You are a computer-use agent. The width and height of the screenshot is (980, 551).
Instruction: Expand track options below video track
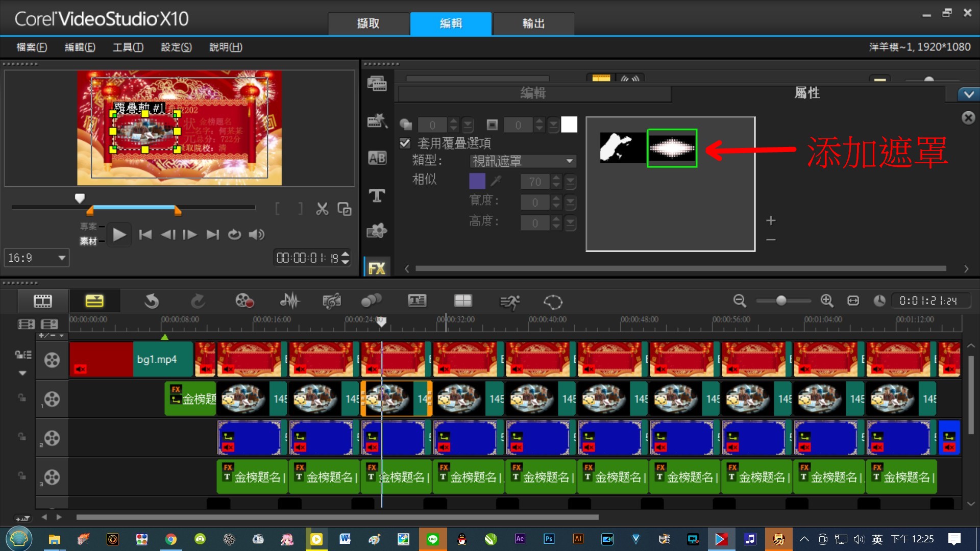coord(22,373)
